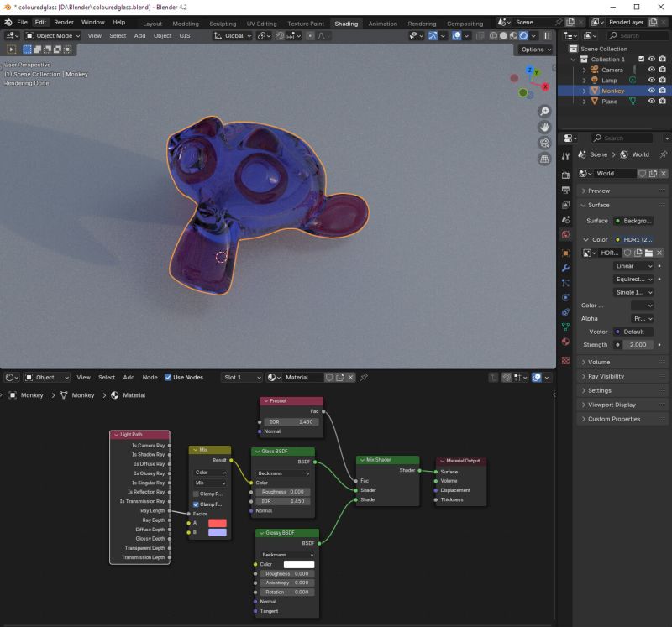
Task: Open the Render properties tab
Action: point(565,175)
